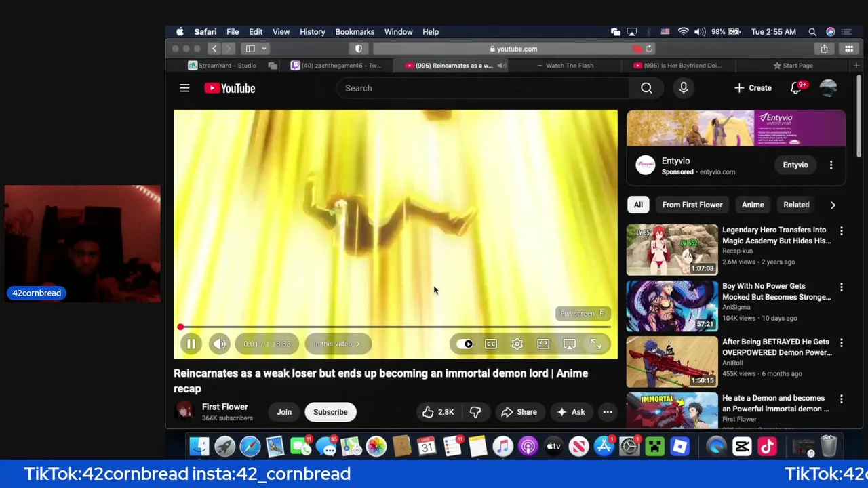
Task: Open Finder in the Dock
Action: (x=199, y=446)
